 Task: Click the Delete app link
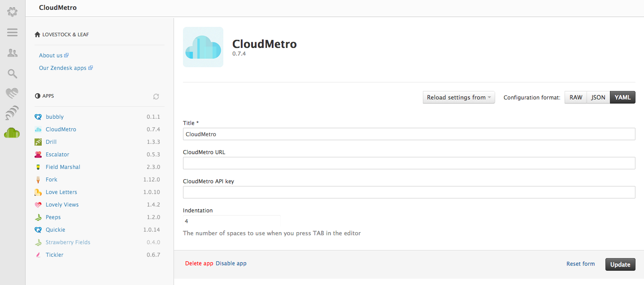(199, 263)
